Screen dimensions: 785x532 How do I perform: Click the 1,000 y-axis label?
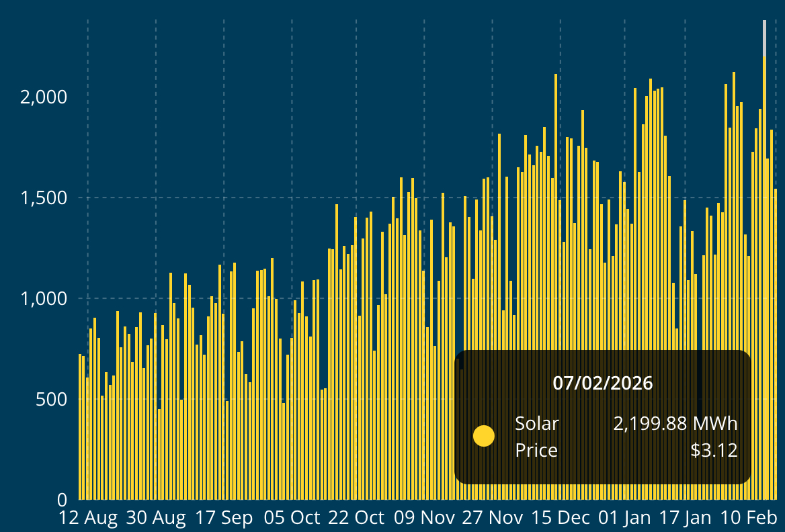coord(44,299)
